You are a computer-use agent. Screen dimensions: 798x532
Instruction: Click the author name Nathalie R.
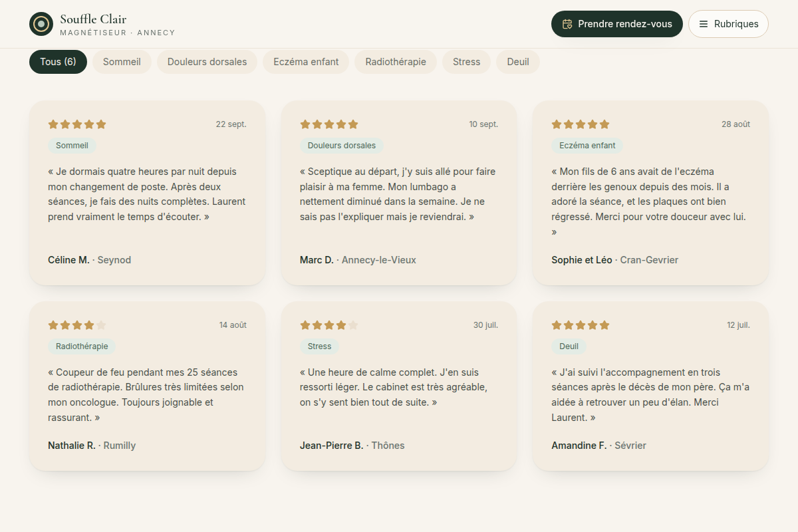[x=72, y=446]
